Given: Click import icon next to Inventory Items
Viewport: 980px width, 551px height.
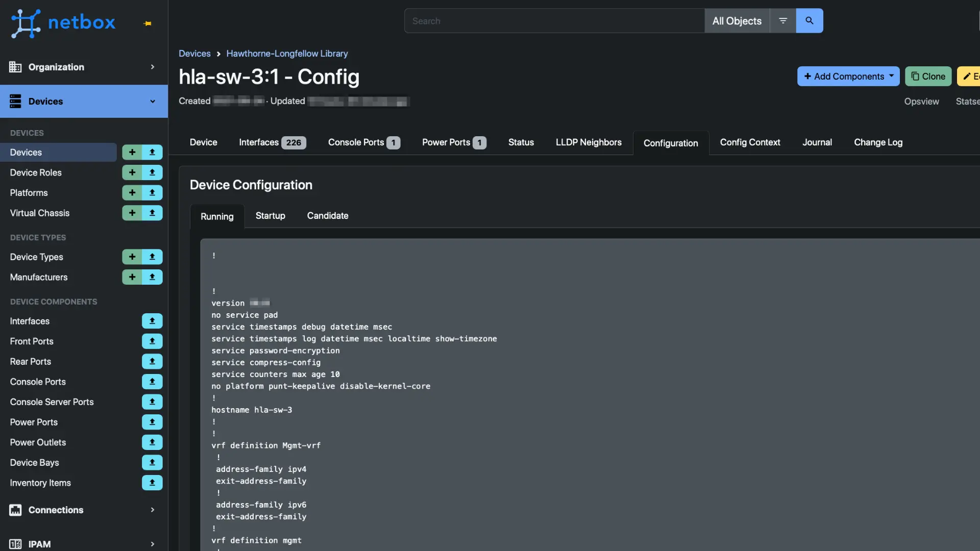Looking at the screenshot, I should pos(152,483).
